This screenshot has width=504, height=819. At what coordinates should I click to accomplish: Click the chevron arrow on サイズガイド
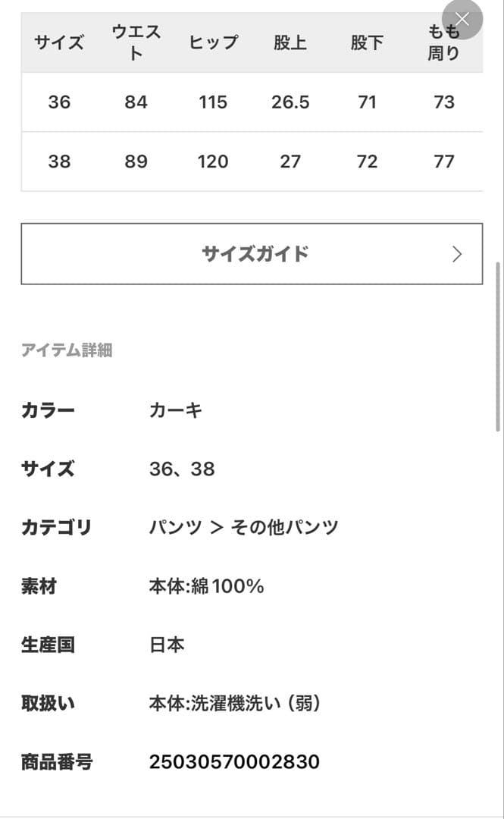coord(456,254)
